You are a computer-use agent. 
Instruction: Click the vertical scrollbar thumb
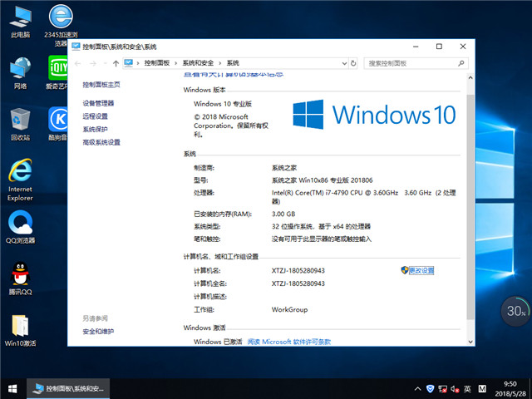470,207
